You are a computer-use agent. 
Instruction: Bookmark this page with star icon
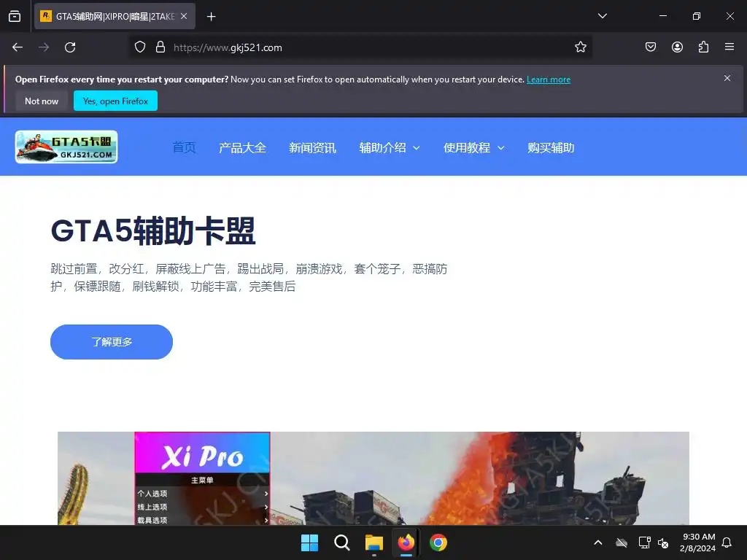[580, 47]
